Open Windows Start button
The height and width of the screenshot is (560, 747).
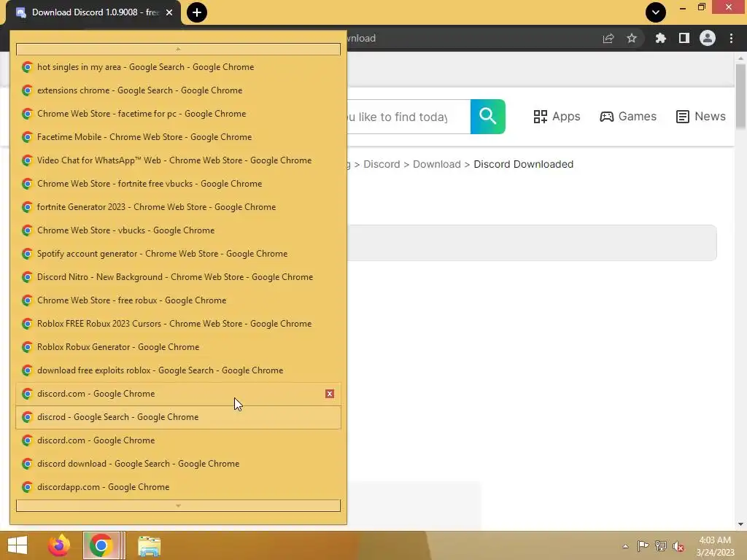click(18, 545)
